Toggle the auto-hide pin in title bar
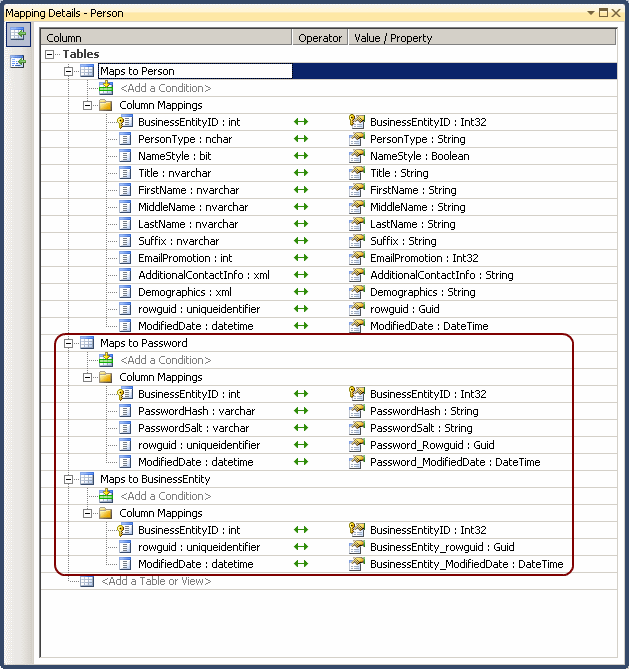 pos(604,12)
